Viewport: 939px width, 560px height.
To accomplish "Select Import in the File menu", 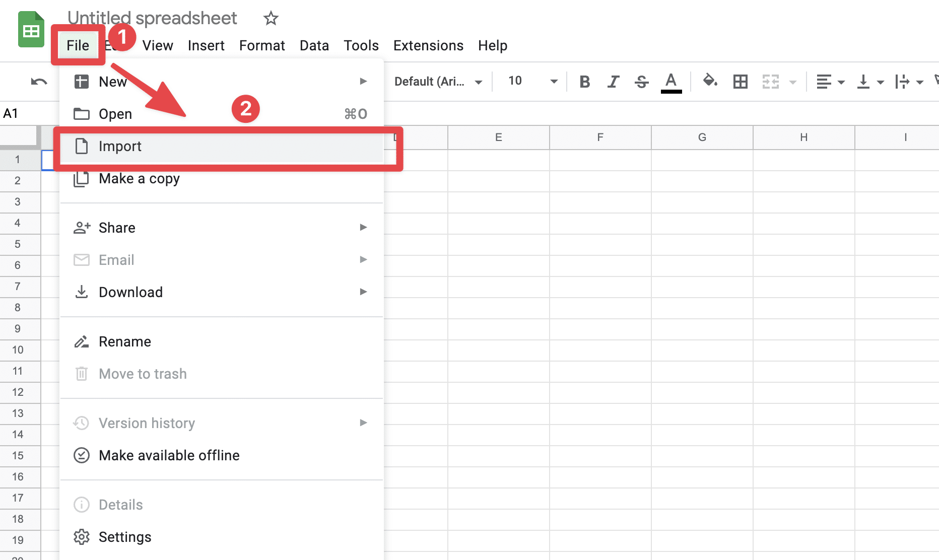I will coord(222,146).
